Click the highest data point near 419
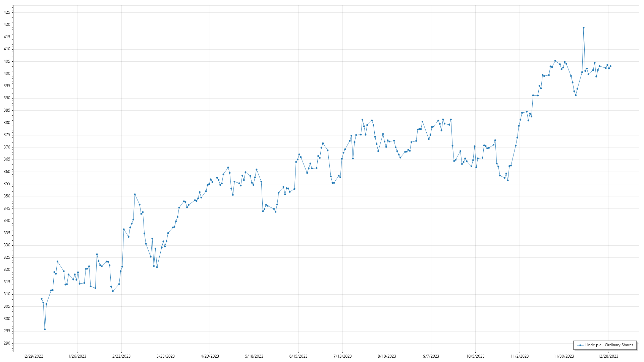644x362 pixels. point(584,28)
